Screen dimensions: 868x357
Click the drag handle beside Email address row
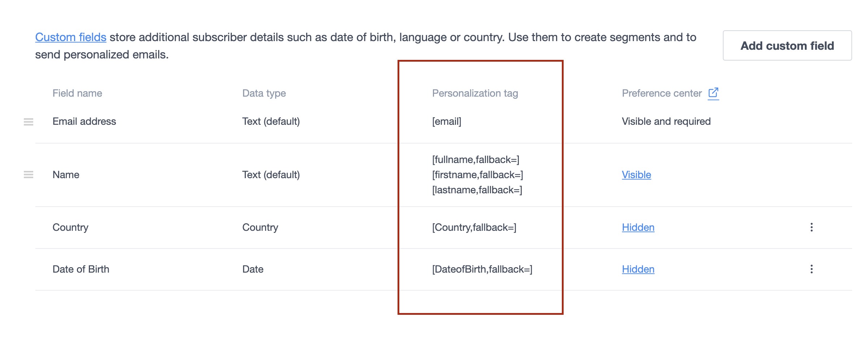pyautogui.click(x=28, y=122)
